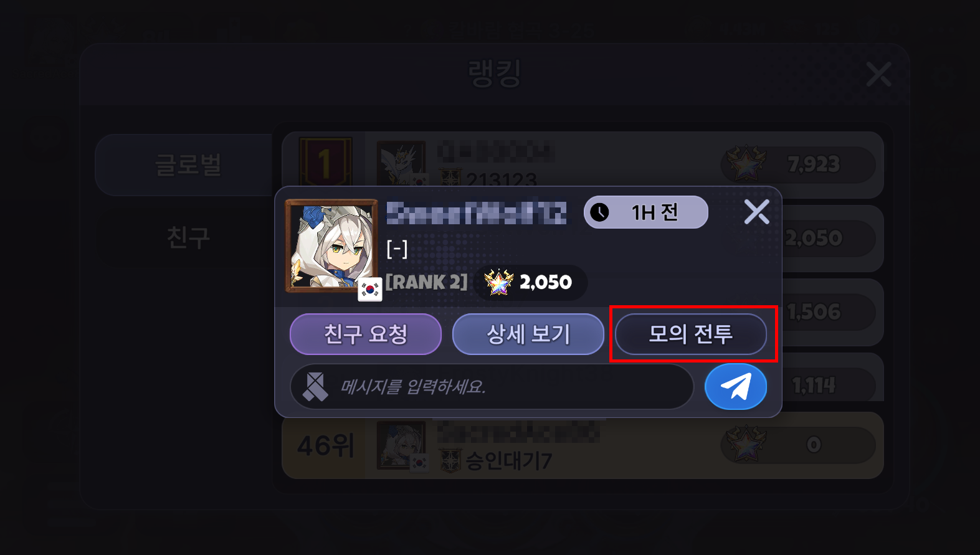Close the 랭킹 ranking window
This screenshot has height=555, width=980.
coord(878,74)
